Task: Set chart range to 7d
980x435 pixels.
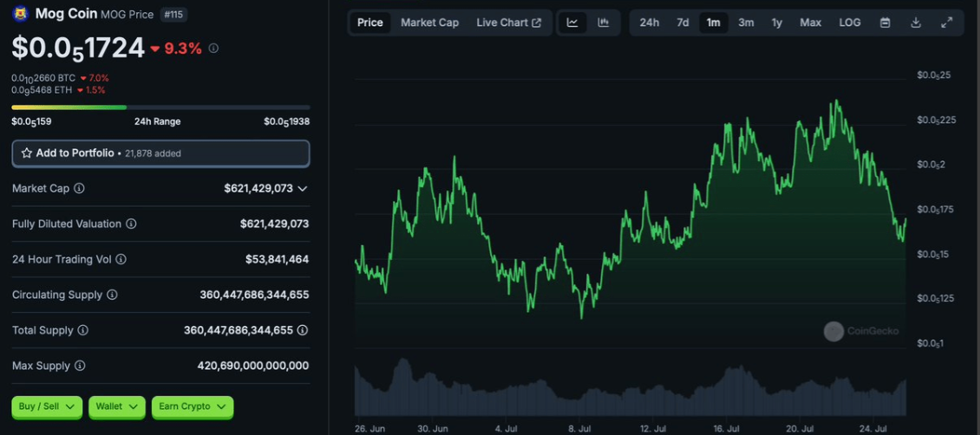Action: pos(683,23)
